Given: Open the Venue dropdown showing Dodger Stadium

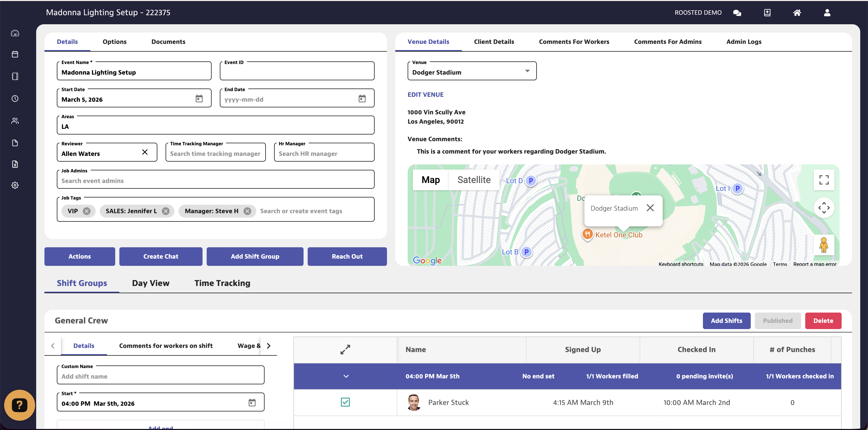Looking at the screenshot, I should (x=472, y=72).
